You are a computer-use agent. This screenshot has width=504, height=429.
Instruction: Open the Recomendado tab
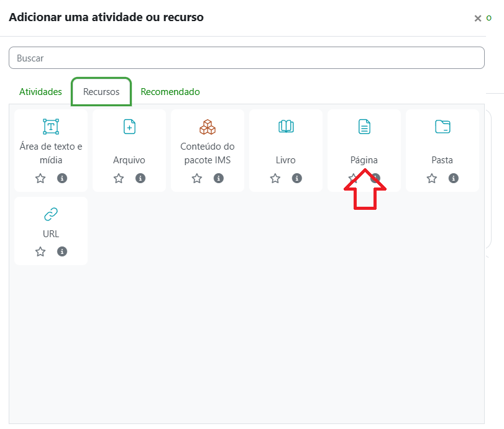(170, 92)
